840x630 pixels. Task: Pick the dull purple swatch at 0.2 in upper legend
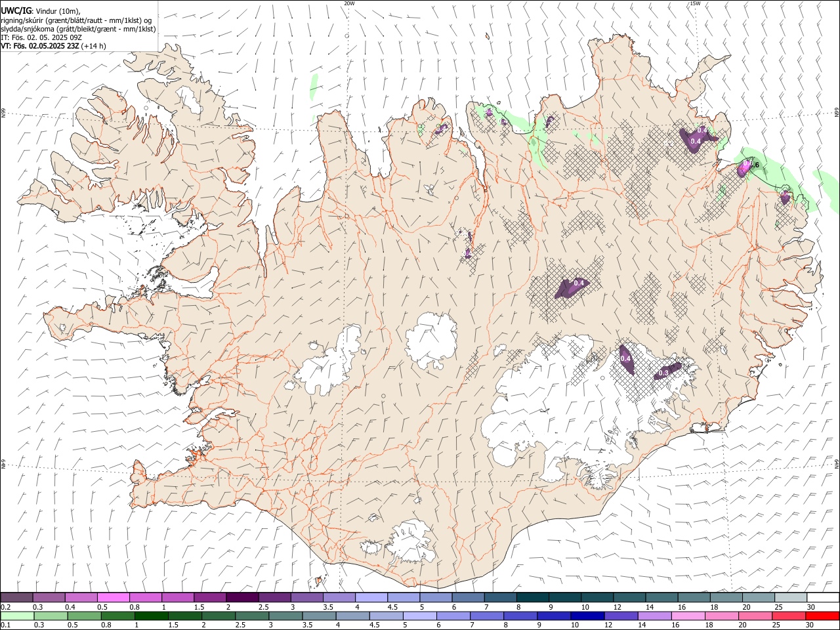(16, 598)
